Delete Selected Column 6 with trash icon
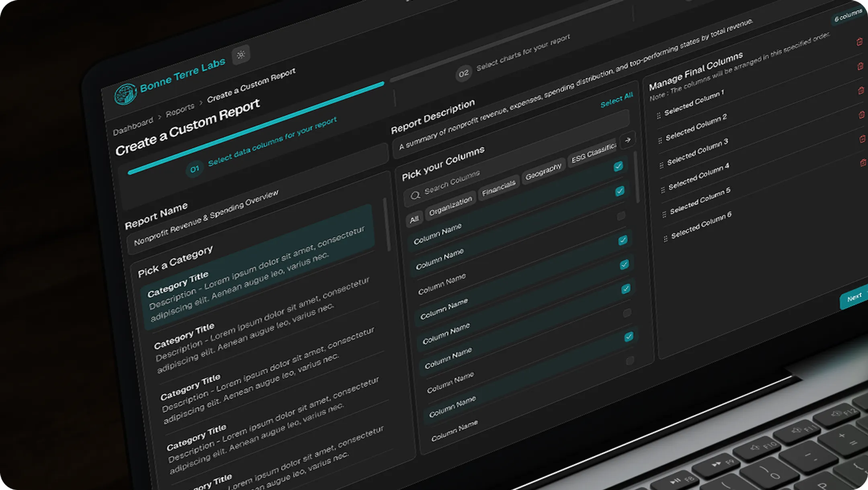The width and height of the screenshot is (868, 490). pyautogui.click(x=863, y=163)
